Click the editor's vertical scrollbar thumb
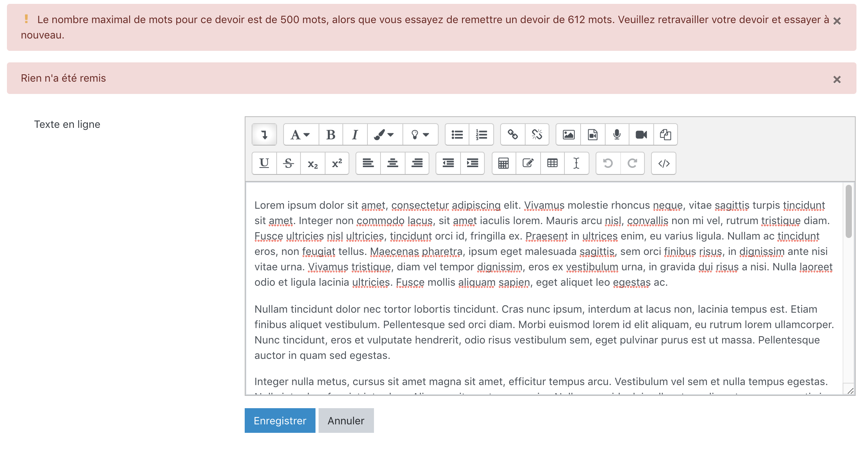The width and height of the screenshot is (868, 449). pyautogui.click(x=848, y=212)
